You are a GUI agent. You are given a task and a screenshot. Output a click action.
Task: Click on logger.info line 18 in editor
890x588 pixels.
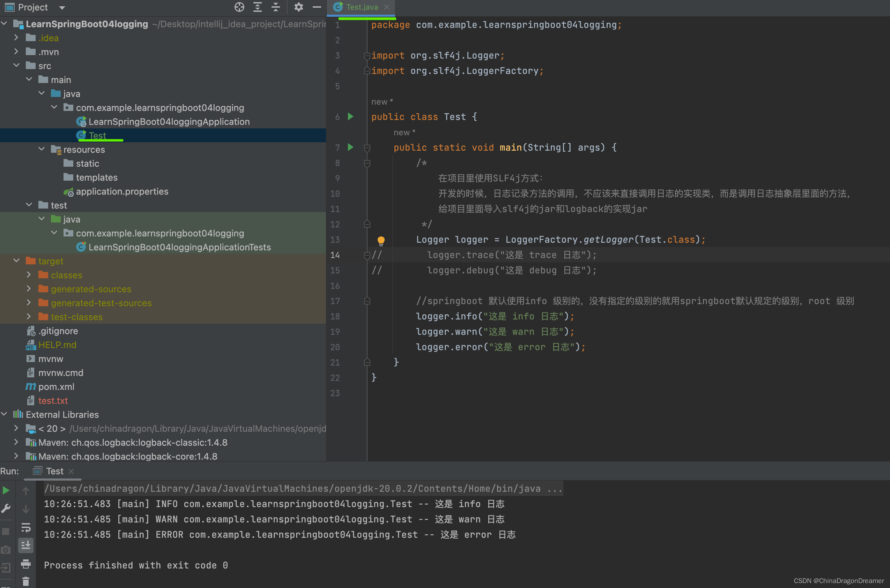(x=495, y=316)
